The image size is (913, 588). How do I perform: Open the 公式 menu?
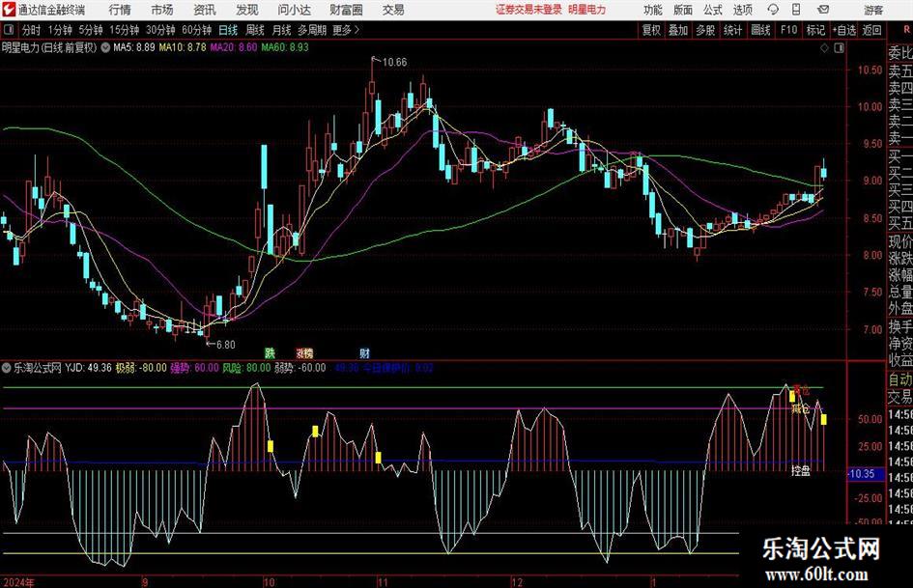coord(713,10)
